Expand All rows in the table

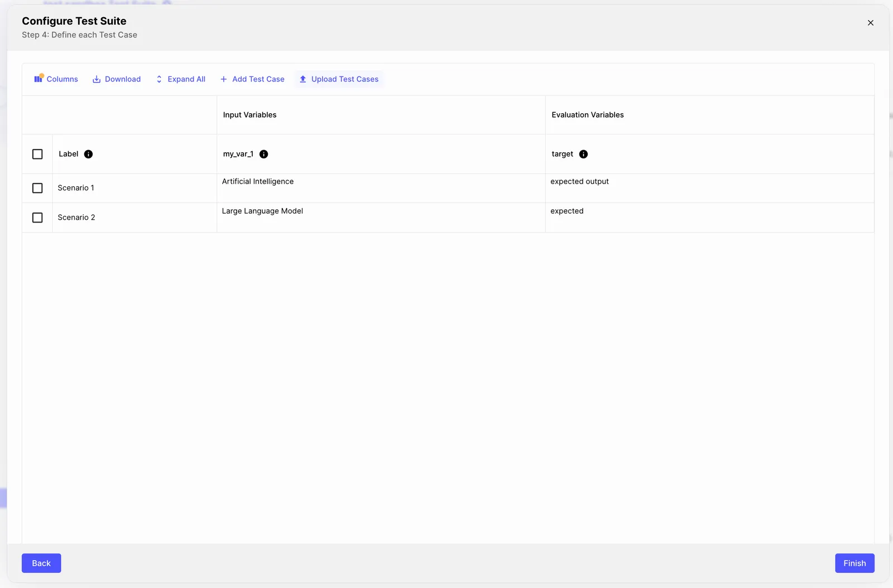(180, 79)
